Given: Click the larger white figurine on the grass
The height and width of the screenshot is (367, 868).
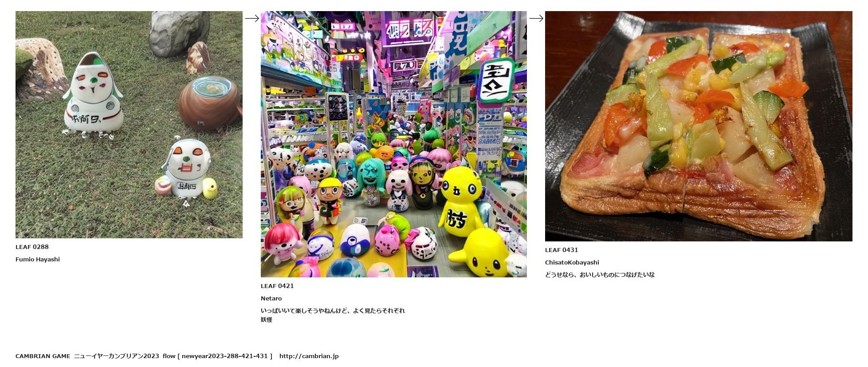Looking at the screenshot, I should [94, 95].
